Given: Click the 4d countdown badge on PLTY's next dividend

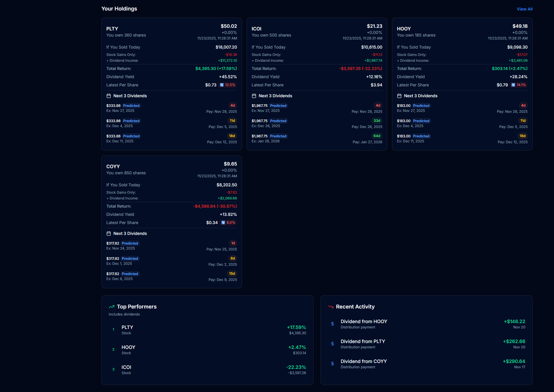Looking at the screenshot, I should [x=232, y=105].
